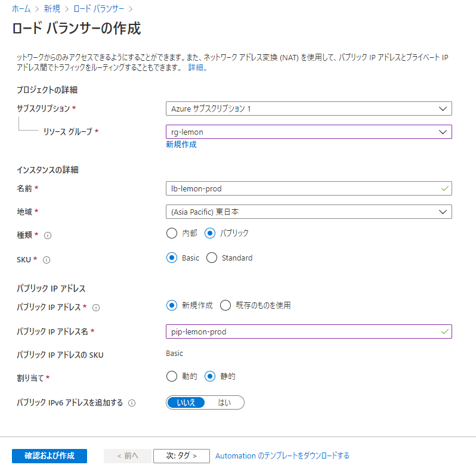Select 既存のものを使用 radio option
Image resolution: width=476 pixels, height=474 pixels.
click(225, 305)
